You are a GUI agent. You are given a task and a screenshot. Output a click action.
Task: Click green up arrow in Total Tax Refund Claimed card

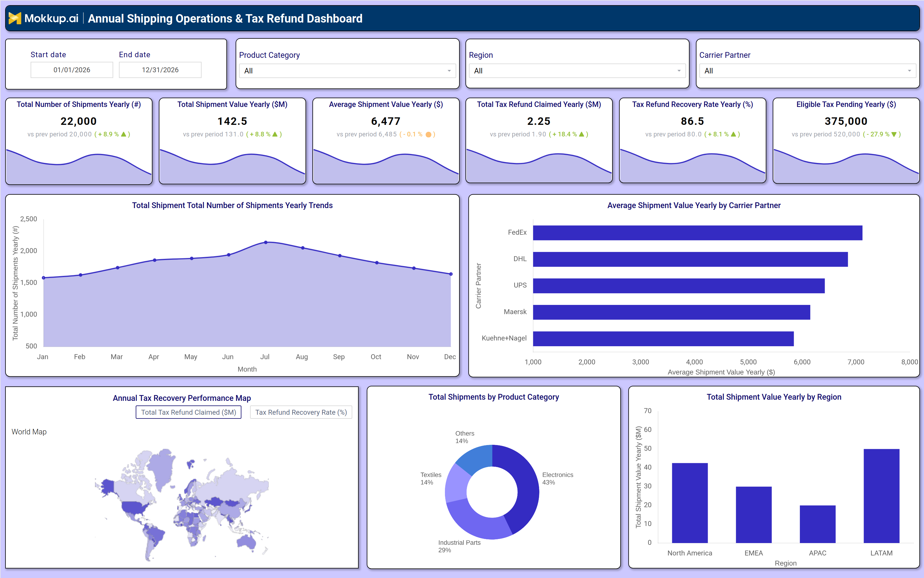[x=582, y=134]
